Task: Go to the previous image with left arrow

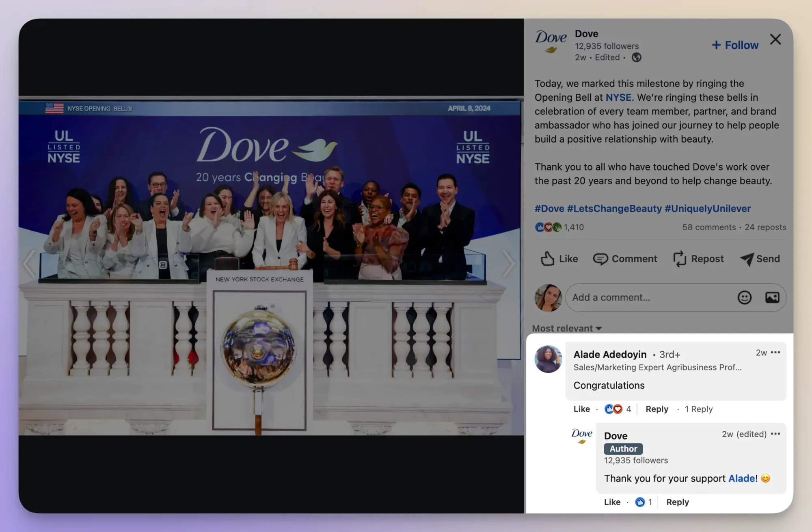Action: point(30,264)
